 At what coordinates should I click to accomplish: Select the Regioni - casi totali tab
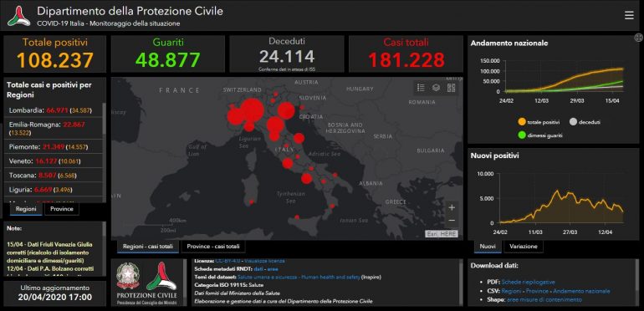(148, 247)
